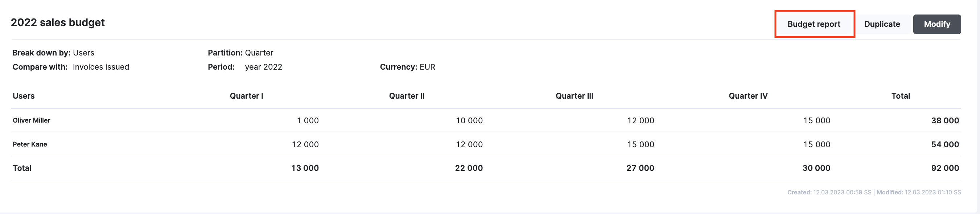The width and height of the screenshot is (980, 214).
Task: Click the Quarter I column header
Action: pyautogui.click(x=247, y=96)
